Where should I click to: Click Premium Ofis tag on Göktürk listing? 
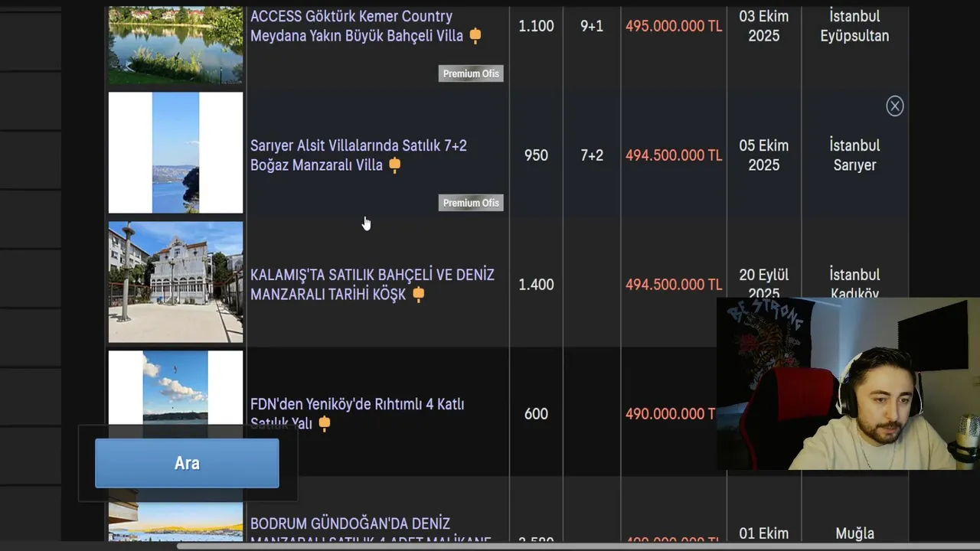point(471,73)
